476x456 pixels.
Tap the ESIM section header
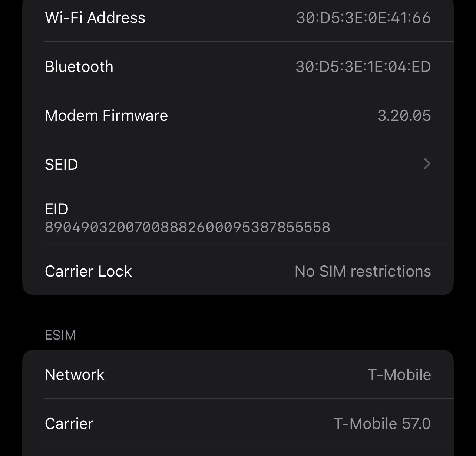[x=60, y=335]
